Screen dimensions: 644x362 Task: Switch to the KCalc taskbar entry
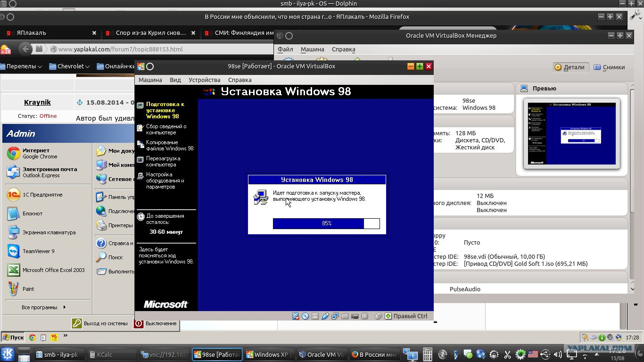[x=113, y=354]
